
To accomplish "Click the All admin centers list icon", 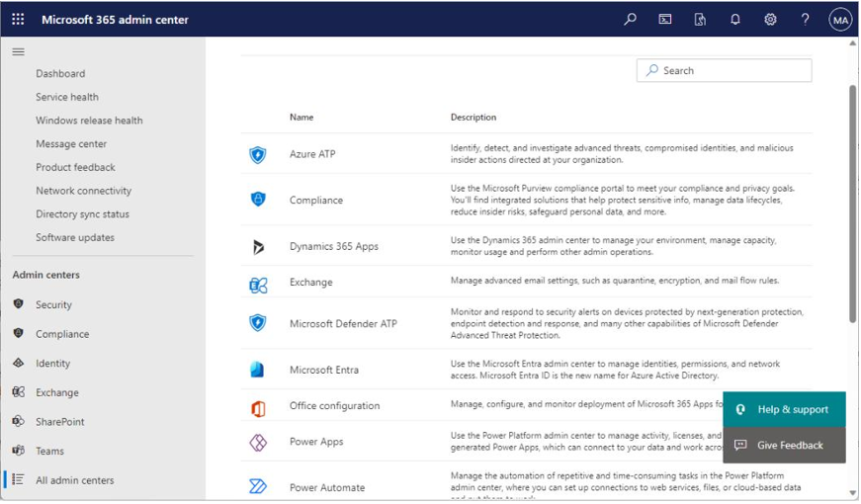I will pyautogui.click(x=18, y=479).
